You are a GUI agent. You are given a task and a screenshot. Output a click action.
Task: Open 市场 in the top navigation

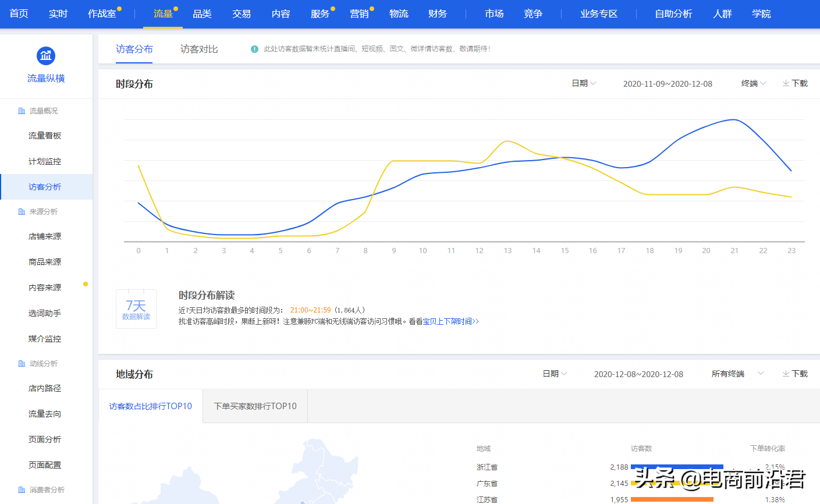(x=494, y=13)
